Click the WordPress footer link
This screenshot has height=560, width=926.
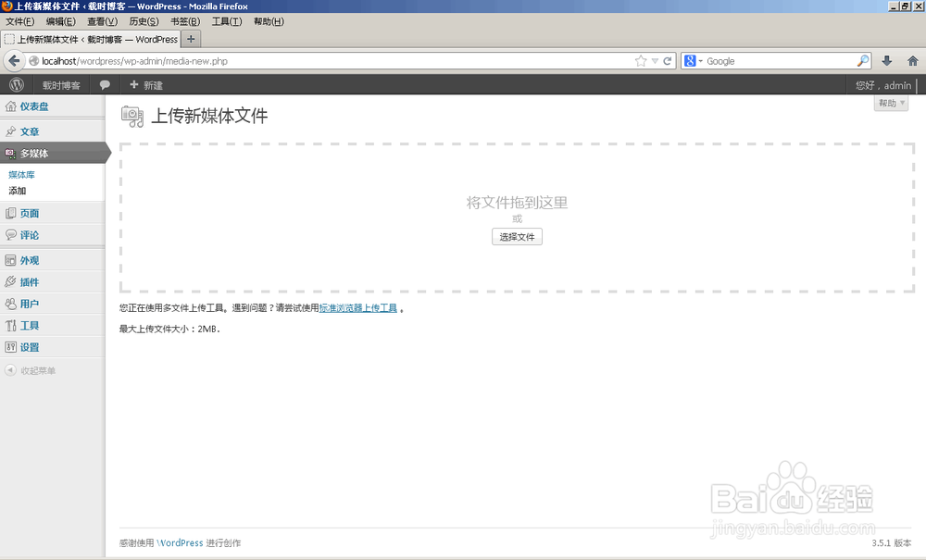point(181,543)
